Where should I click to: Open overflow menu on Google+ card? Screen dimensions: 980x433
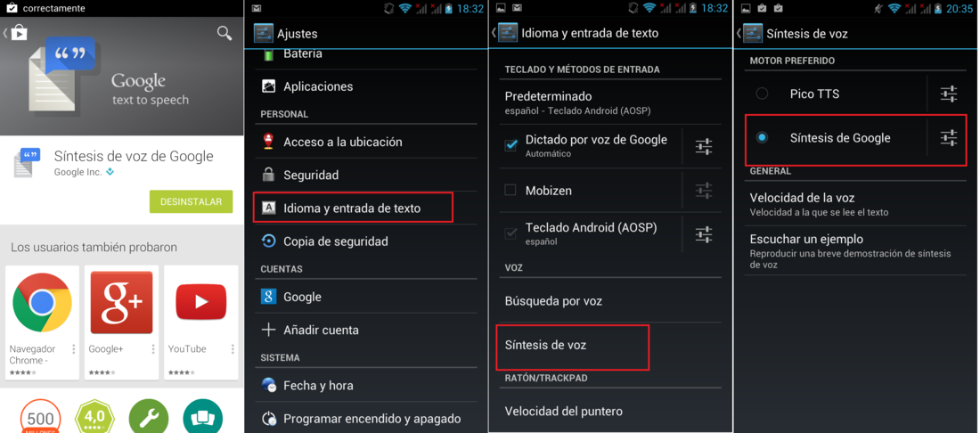coord(153,348)
